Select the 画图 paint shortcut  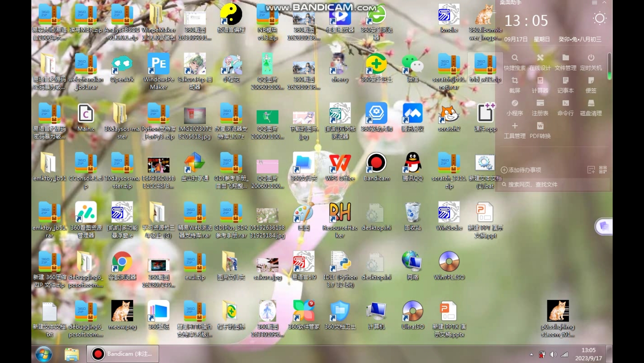coord(304,216)
